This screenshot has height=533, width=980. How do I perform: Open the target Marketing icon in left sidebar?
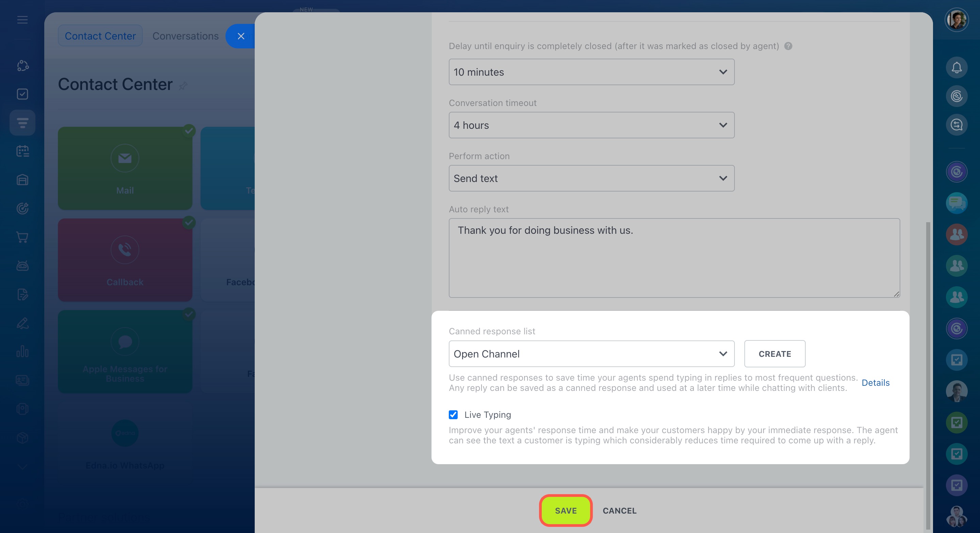coord(22,208)
